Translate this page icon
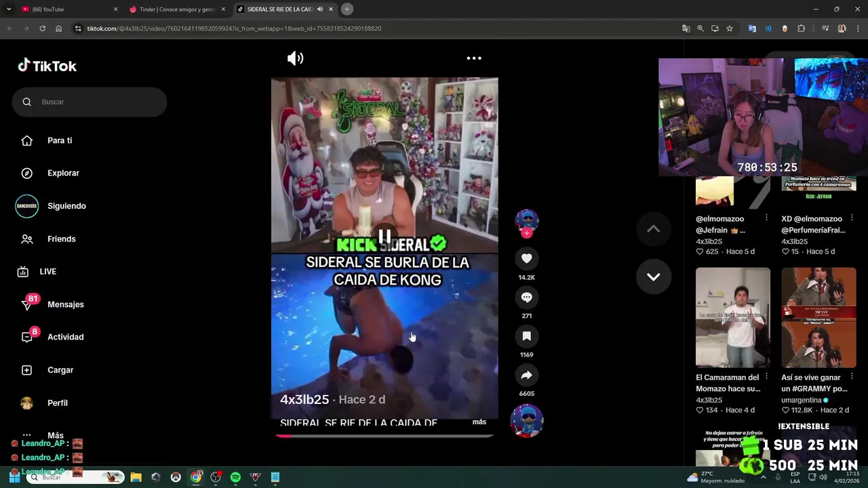868x488 pixels. 686,28
